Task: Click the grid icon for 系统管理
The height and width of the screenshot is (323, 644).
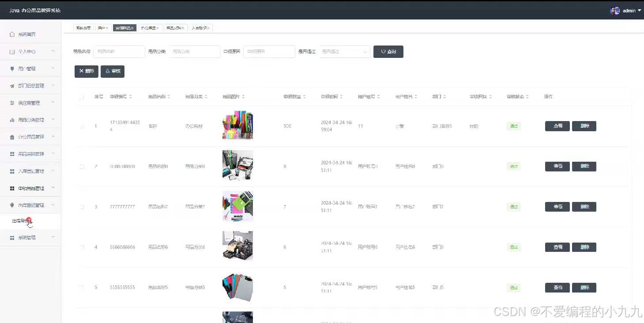Action: (x=12, y=238)
